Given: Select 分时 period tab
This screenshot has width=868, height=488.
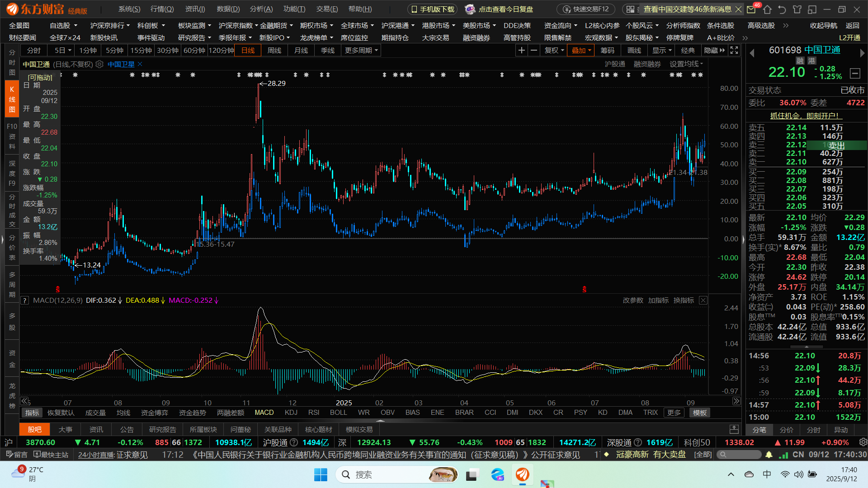Looking at the screenshot, I should pos(34,50).
